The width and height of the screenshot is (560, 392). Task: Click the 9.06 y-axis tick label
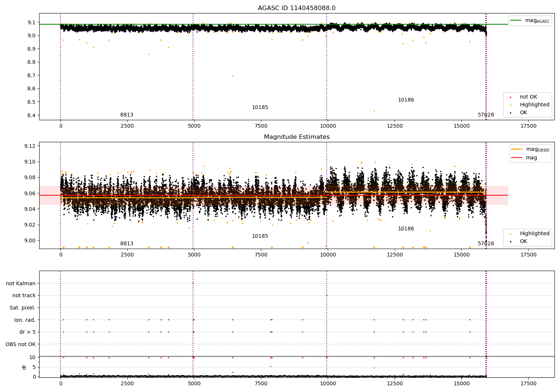pos(30,193)
